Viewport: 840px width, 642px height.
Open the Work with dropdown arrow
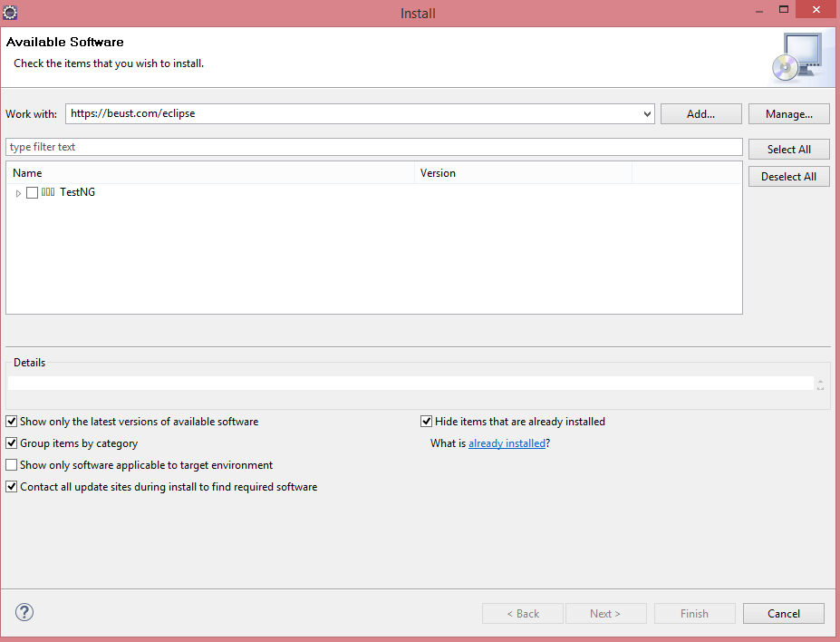(x=647, y=113)
